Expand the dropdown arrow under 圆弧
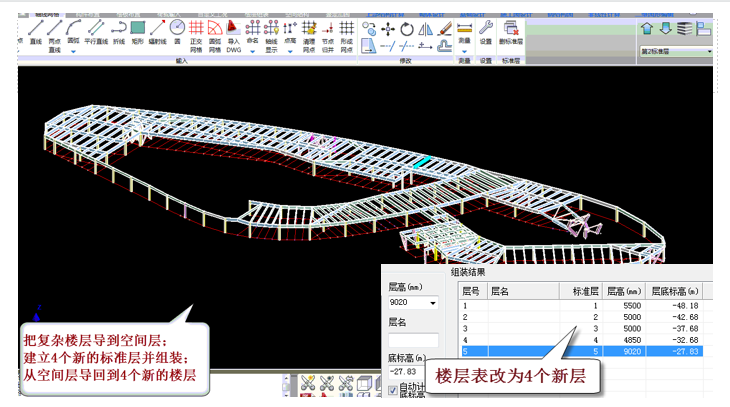The width and height of the screenshot is (730, 407). [x=73, y=52]
